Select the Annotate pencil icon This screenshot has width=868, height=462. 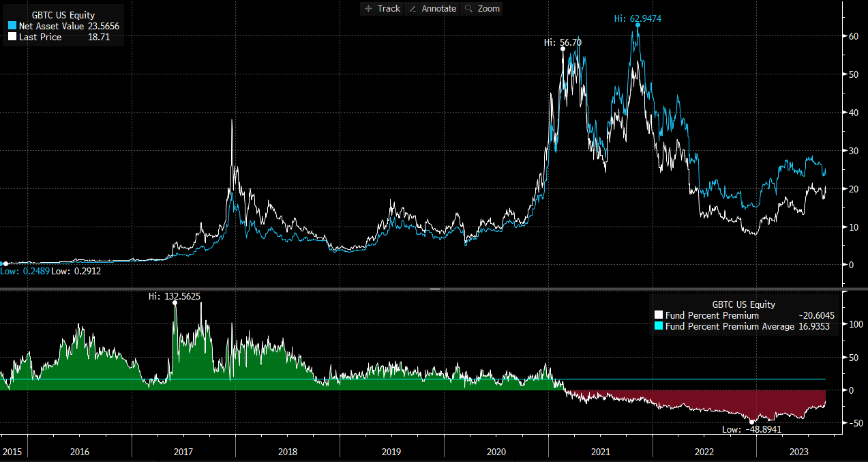[x=413, y=9]
